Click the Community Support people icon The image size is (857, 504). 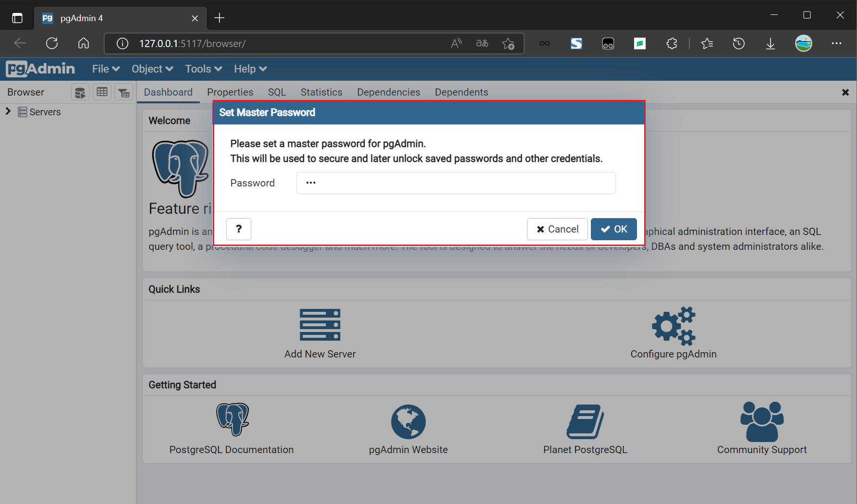point(762,421)
